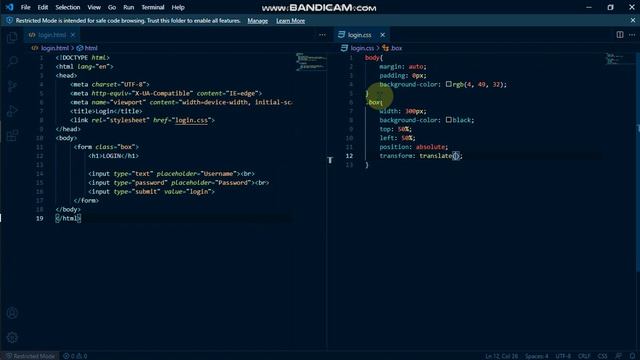Open the View menu

(94, 7)
